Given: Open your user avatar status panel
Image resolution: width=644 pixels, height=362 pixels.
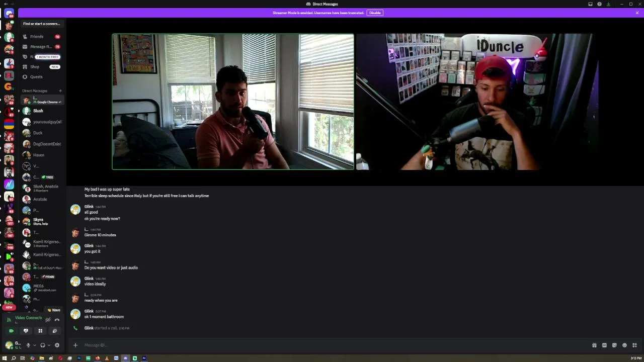Looking at the screenshot, I should [9, 345].
